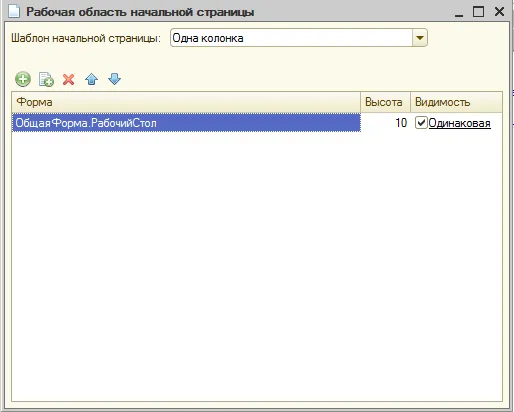This screenshot has width=514, height=412.
Task: Click the green Add form icon
Action: pyautogui.click(x=23, y=79)
